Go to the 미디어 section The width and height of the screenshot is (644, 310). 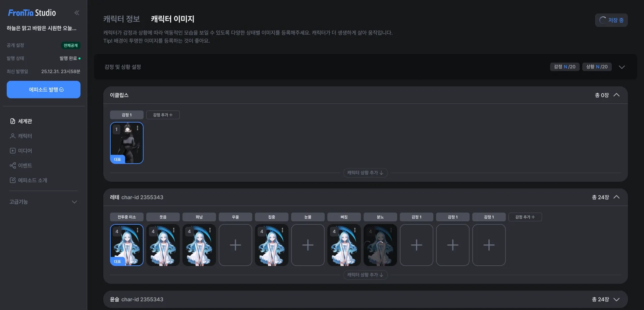click(21, 151)
